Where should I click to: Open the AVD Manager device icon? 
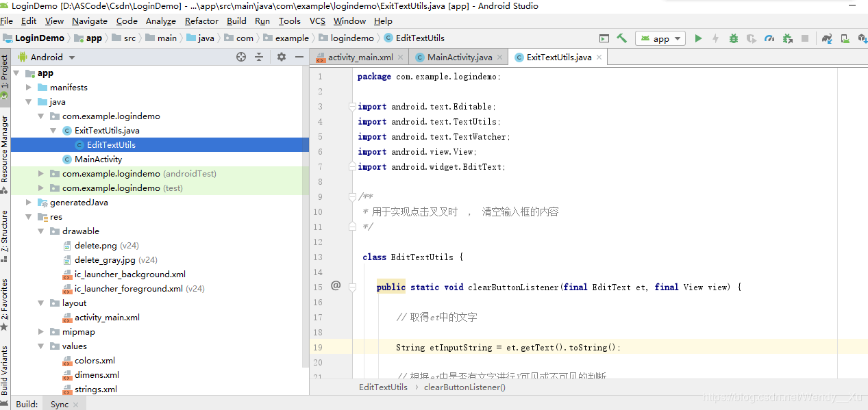843,38
